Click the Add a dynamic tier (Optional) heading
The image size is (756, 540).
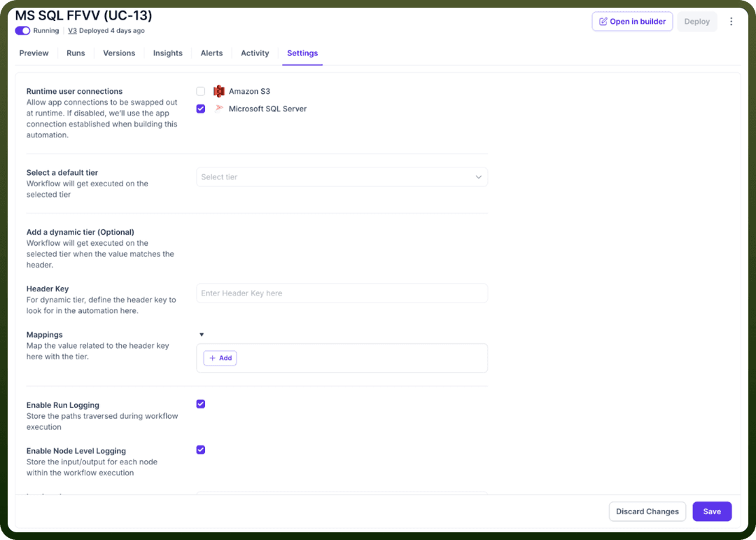coord(80,232)
